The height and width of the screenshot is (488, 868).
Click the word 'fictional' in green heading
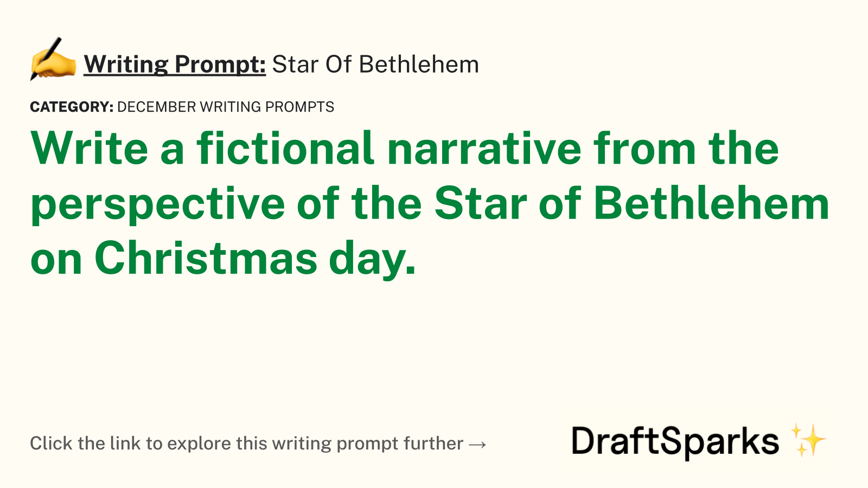[x=285, y=148]
